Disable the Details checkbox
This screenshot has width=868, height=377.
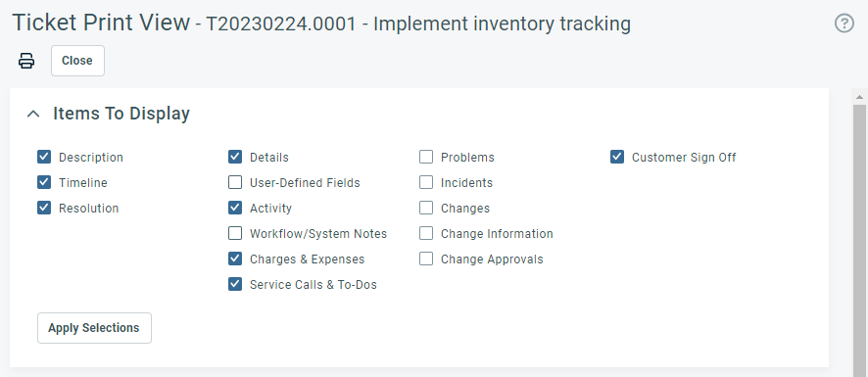(x=235, y=158)
